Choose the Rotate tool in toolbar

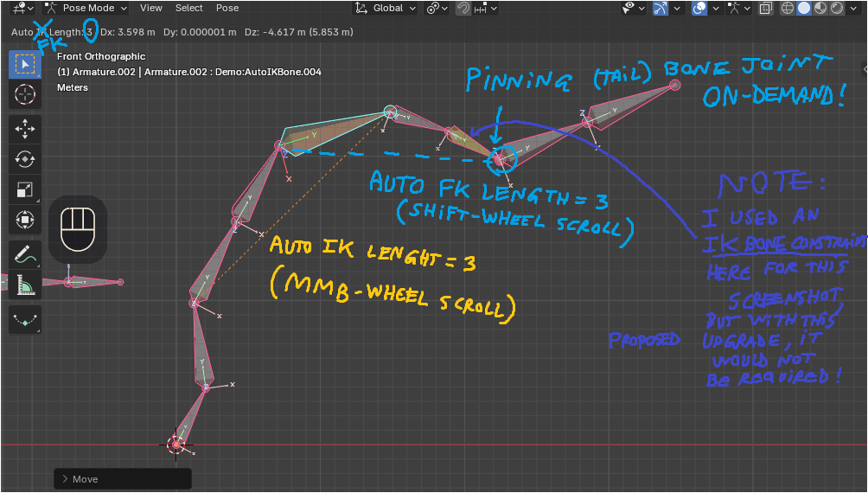(25, 159)
